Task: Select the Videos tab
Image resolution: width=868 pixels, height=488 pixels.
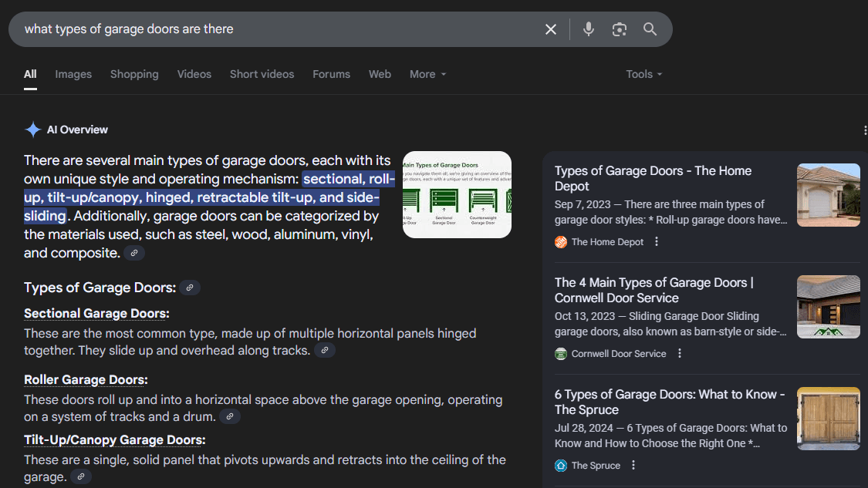Action: click(x=194, y=74)
